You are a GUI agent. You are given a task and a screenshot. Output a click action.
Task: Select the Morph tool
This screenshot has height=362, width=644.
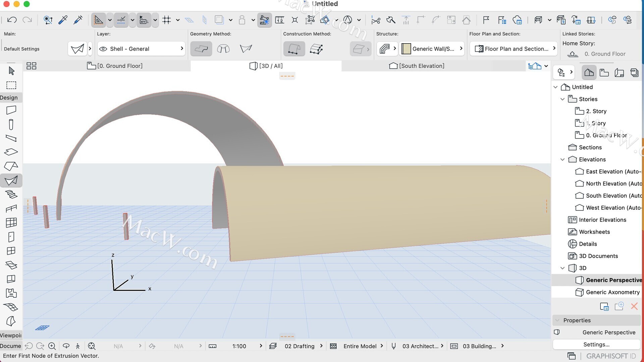tap(11, 321)
